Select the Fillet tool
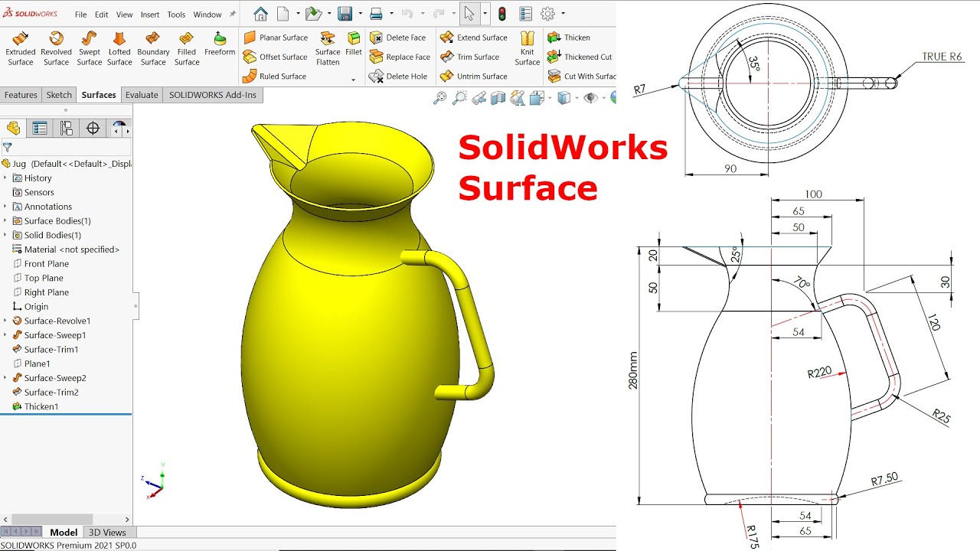 click(x=354, y=44)
